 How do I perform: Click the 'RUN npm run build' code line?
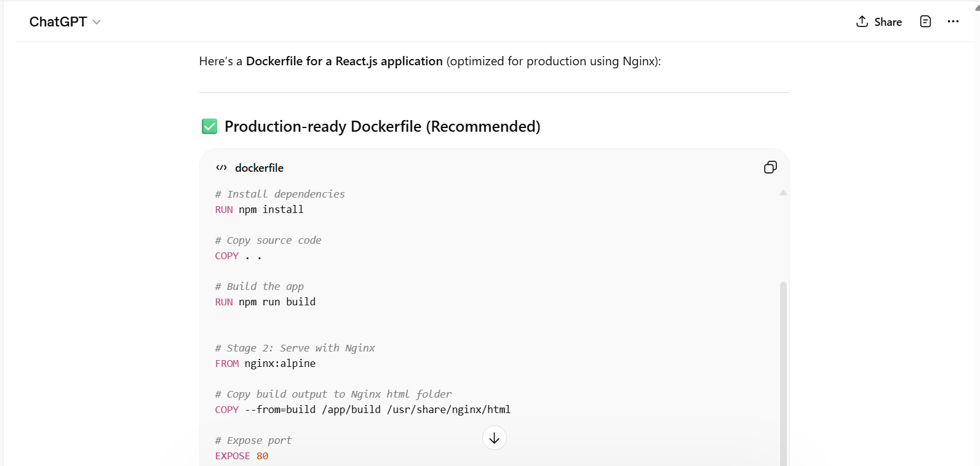(265, 302)
